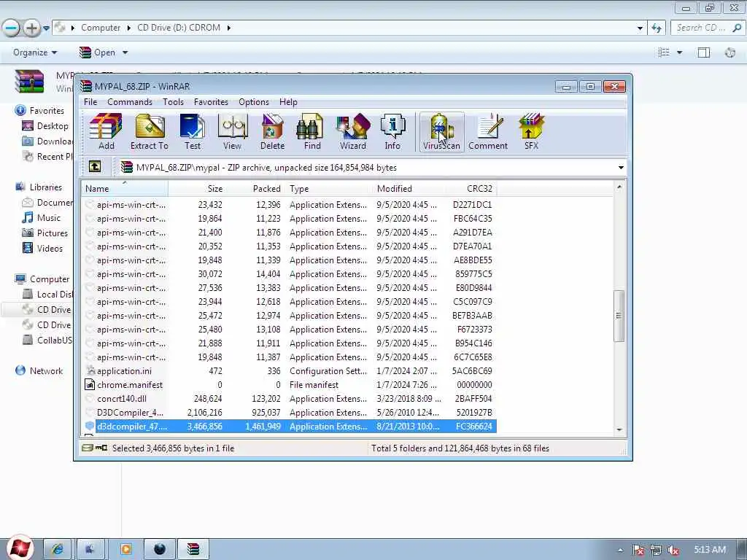The image size is (747, 560).
Task: Sort file list by Name column
Action: (x=124, y=189)
